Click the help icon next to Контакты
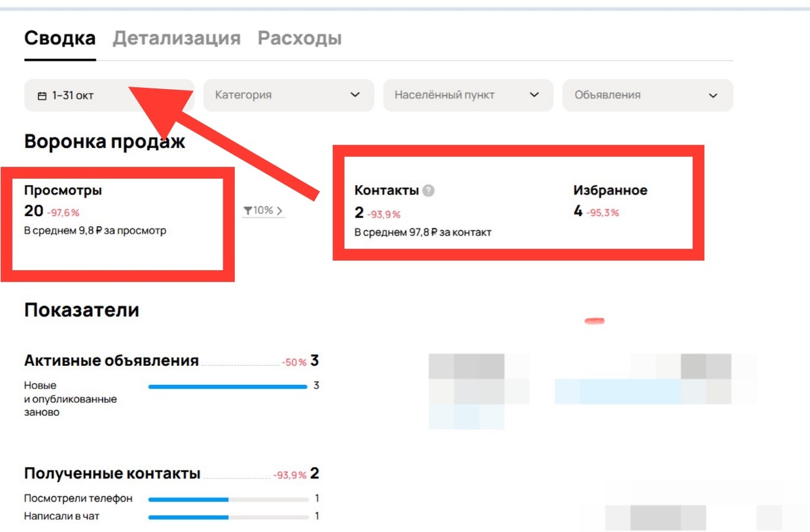 pyautogui.click(x=429, y=191)
